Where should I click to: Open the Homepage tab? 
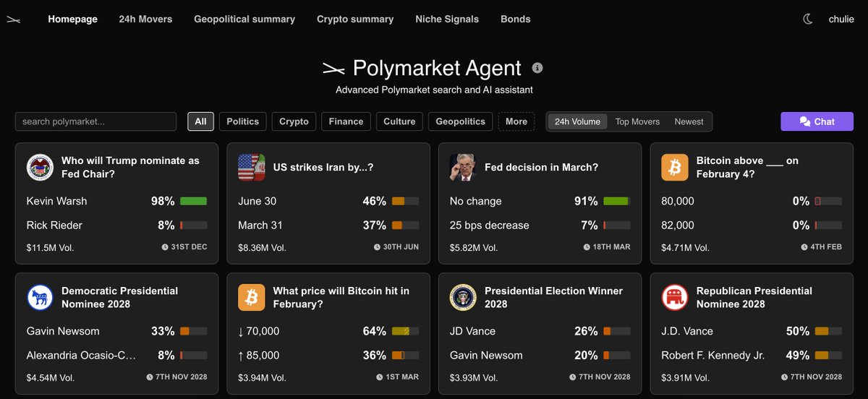[72, 20]
